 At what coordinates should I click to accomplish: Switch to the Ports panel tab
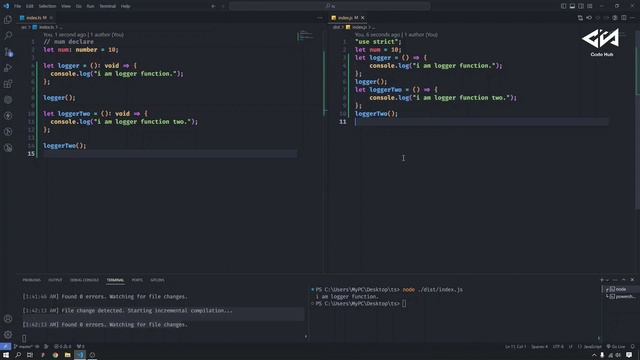(137, 280)
